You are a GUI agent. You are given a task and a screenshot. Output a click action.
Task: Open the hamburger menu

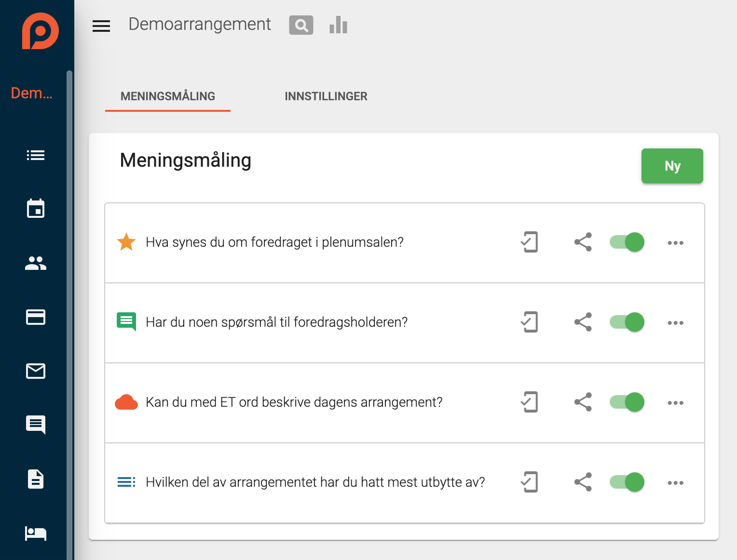click(x=101, y=26)
